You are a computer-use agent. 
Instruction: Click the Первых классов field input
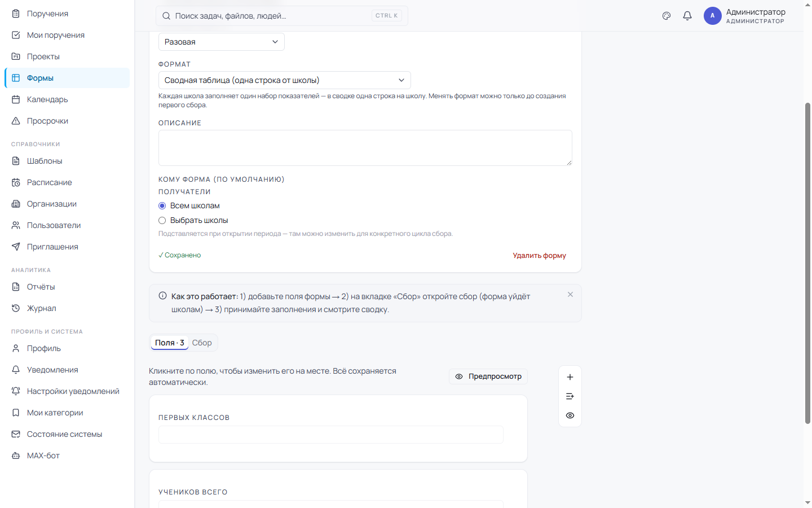[x=331, y=435]
